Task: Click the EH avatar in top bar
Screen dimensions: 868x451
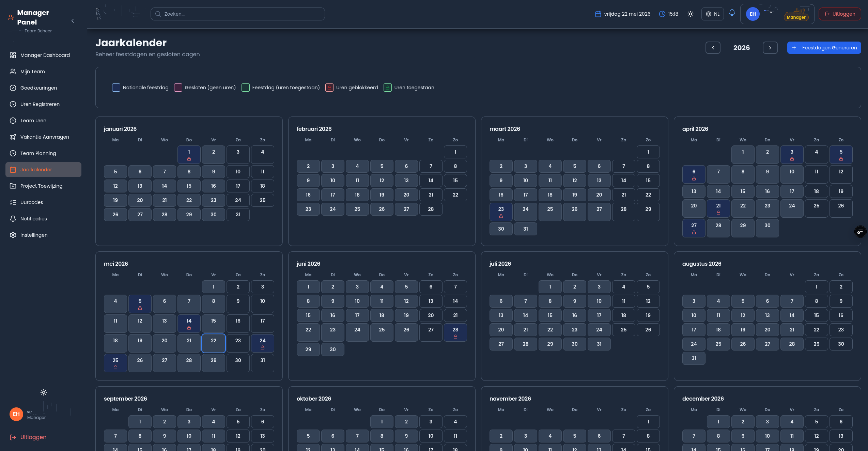Action: [x=753, y=14]
